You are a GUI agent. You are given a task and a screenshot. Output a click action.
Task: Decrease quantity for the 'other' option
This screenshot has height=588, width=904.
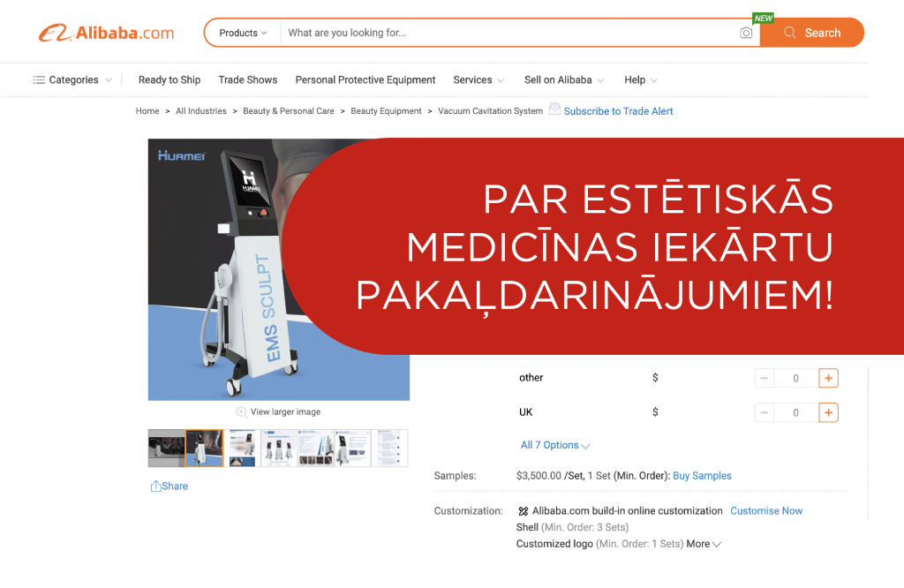point(764,378)
